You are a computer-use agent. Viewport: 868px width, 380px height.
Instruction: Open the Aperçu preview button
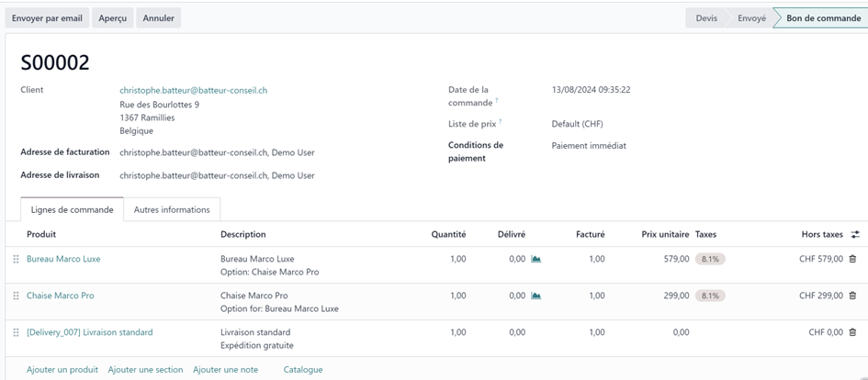coord(112,18)
